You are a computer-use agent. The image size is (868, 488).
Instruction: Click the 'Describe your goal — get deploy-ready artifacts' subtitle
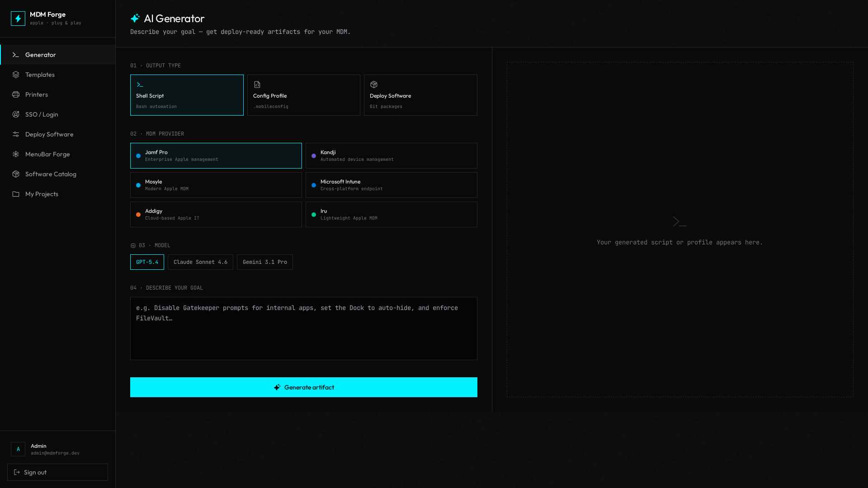(x=241, y=32)
